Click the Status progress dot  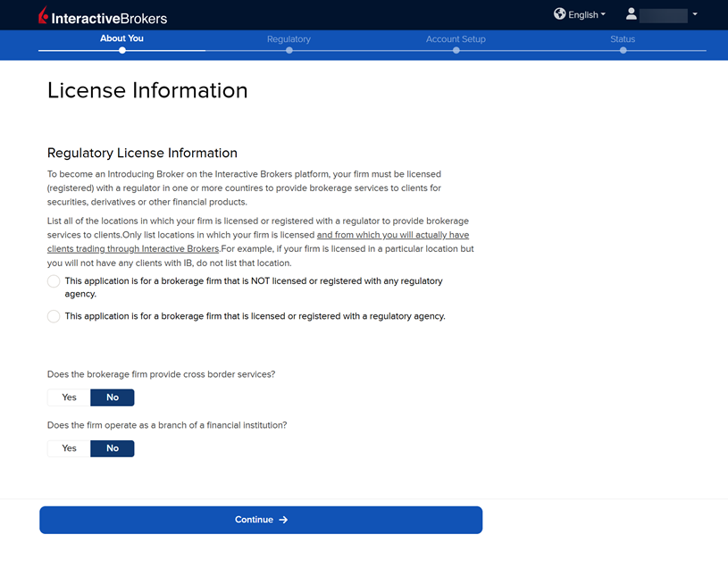(623, 51)
